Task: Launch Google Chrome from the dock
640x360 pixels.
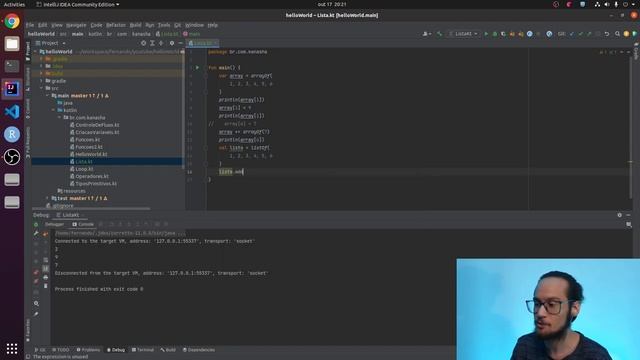Action: click(x=12, y=21)
